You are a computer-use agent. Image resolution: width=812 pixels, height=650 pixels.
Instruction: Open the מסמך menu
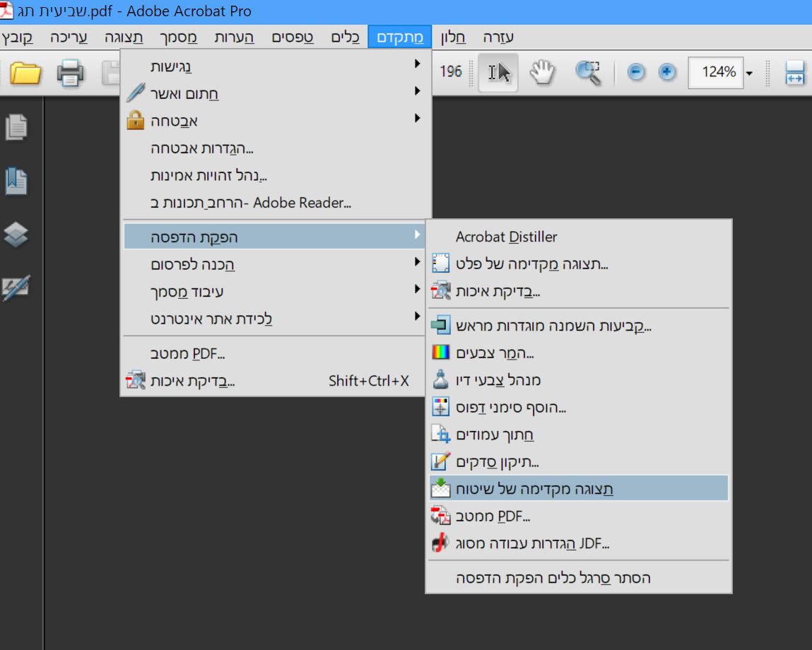178,37
